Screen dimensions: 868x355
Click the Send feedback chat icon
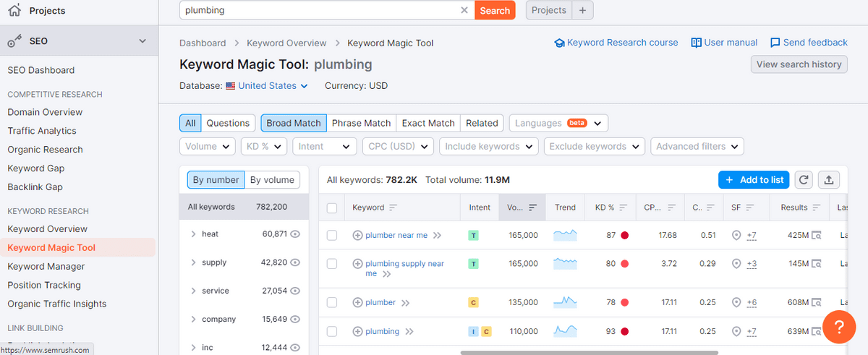775,43
